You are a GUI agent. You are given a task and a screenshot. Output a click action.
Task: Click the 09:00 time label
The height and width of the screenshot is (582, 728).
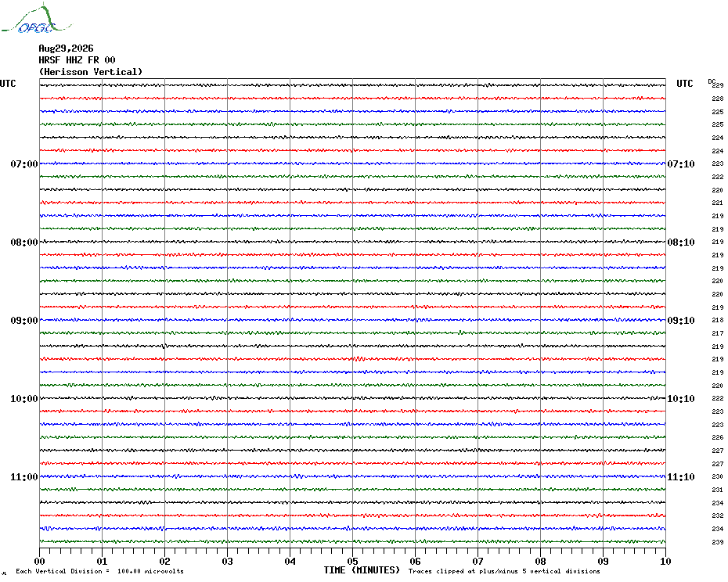coord(24,320)
